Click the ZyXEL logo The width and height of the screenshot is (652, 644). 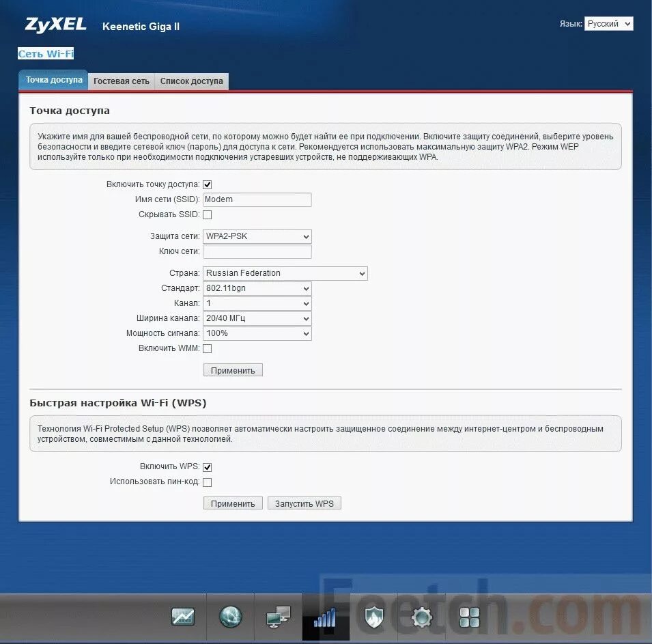coord(56,25)
